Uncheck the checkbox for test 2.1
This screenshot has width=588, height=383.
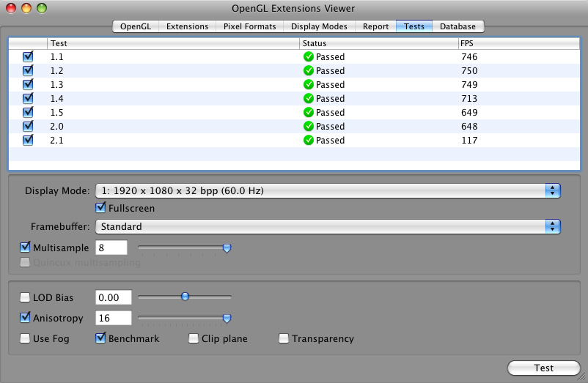[28, 140]
